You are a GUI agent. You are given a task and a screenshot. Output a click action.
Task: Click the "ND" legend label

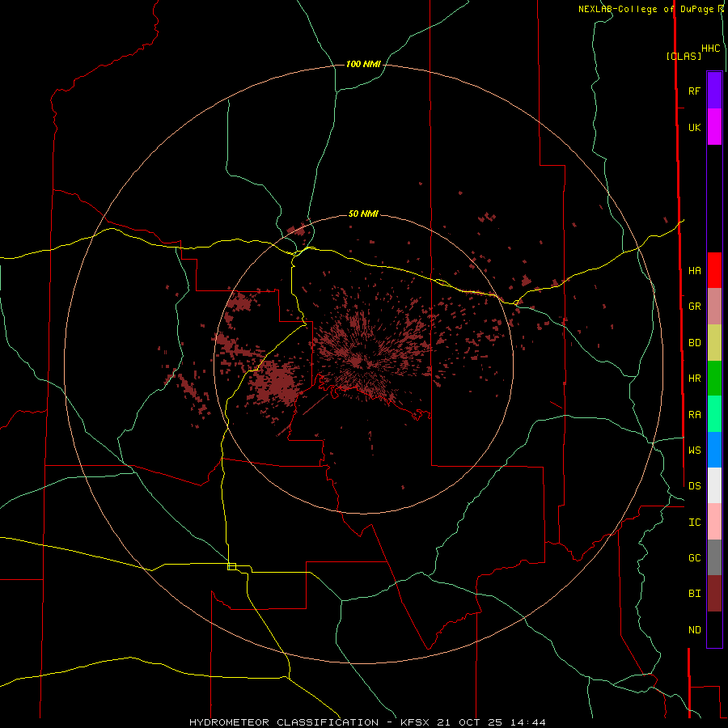pos(694,630)
